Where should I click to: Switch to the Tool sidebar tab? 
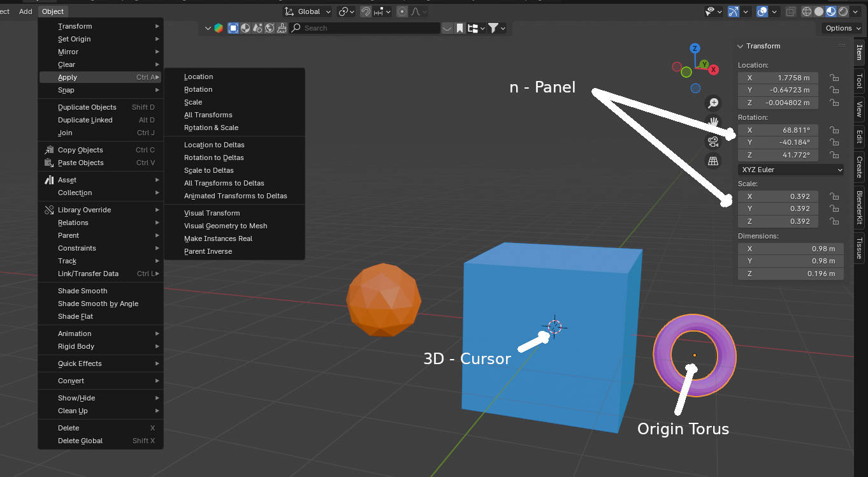(x=859, y=81)
